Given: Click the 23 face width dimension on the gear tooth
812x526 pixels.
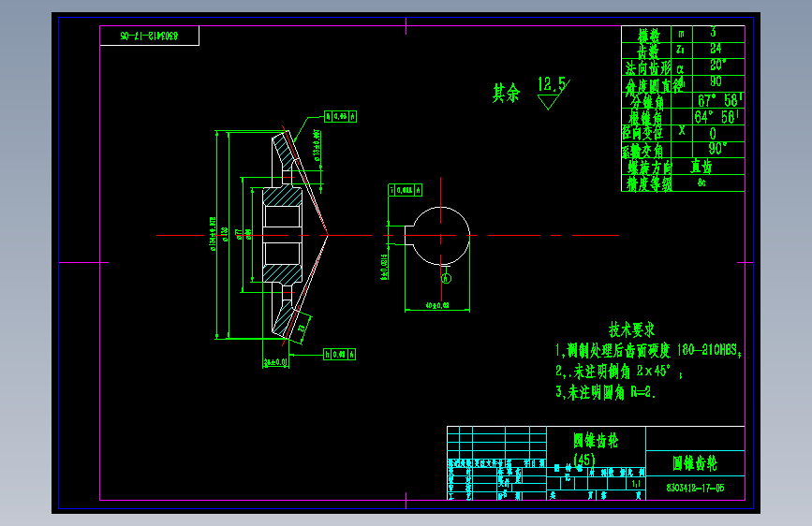Looking at the screenshot, I should click(302, 328).
